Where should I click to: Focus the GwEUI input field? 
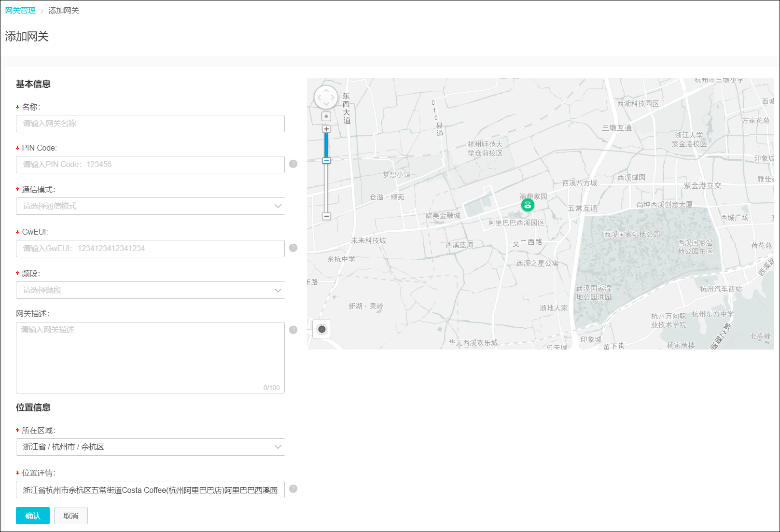[150, 249]
